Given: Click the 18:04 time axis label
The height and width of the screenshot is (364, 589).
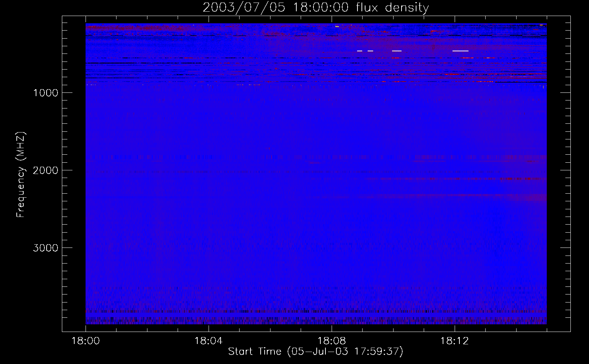Looking at the screenshot, I should pos(209,341).
